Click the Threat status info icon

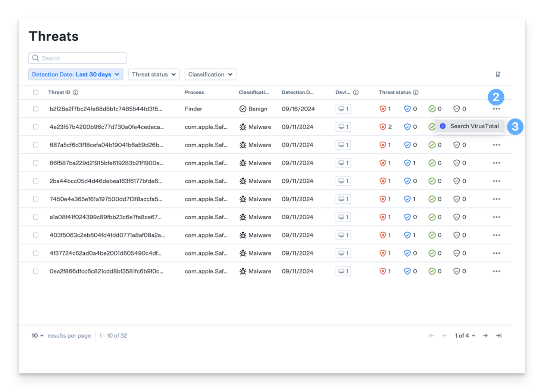416,92
